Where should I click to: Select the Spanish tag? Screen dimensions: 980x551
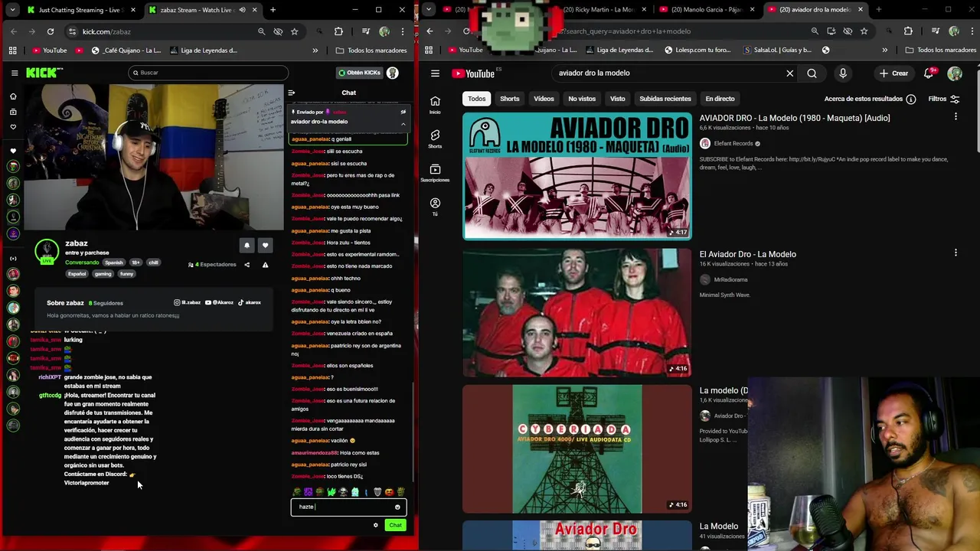[114, 262]
